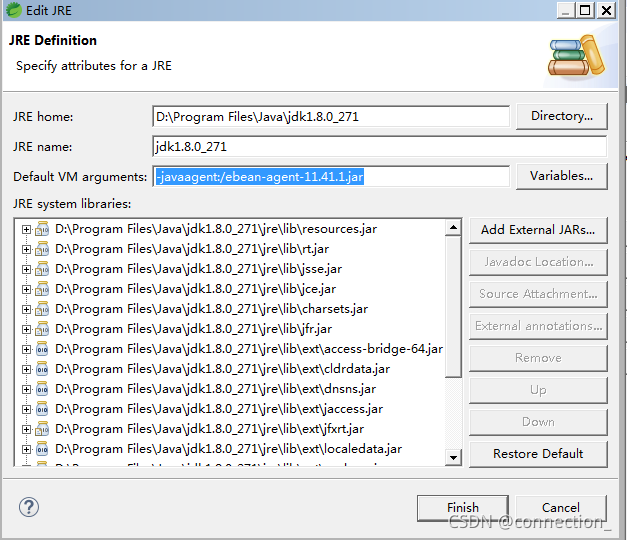This screenshot has height=540, width=627.
Task: Select the ext\dnsns.jar path row text
Action: pos(216,389)
